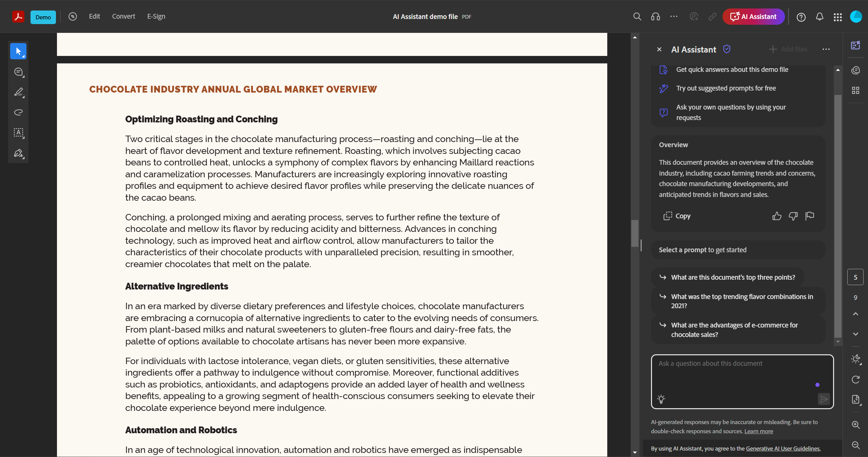
Task: Report the overview response with the flag icon
Action: [810, 216]
